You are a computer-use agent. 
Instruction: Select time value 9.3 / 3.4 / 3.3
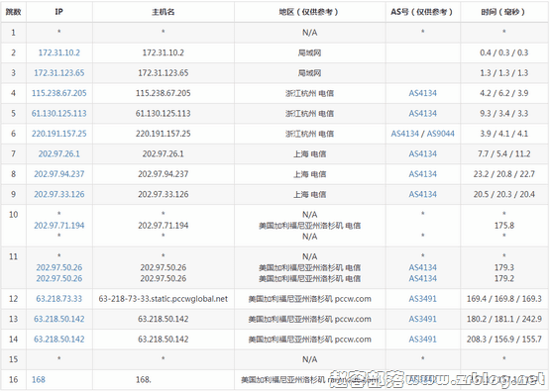pos(504,114)
